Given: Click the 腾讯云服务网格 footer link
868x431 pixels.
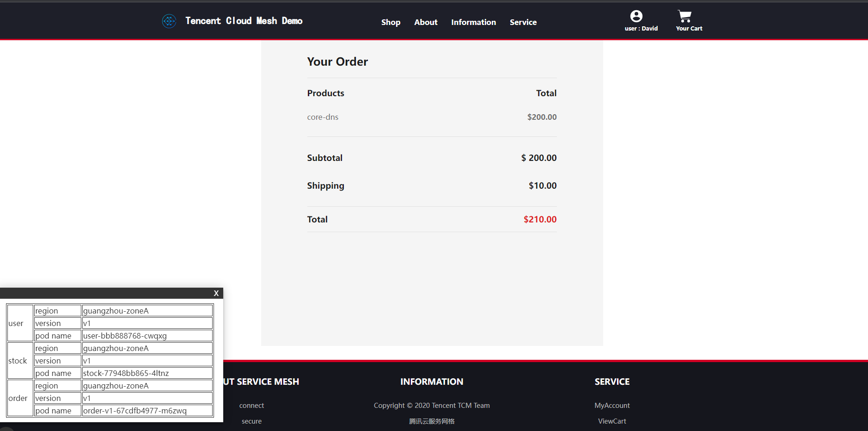Looking at the screenshot, I should pos(432,421).
